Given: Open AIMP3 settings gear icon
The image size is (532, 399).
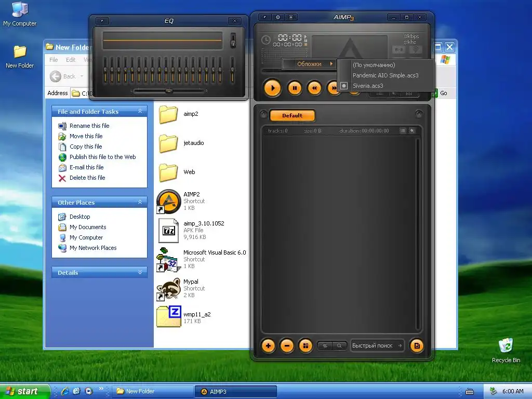Looking at the screenshot, I should click(278, 17).
